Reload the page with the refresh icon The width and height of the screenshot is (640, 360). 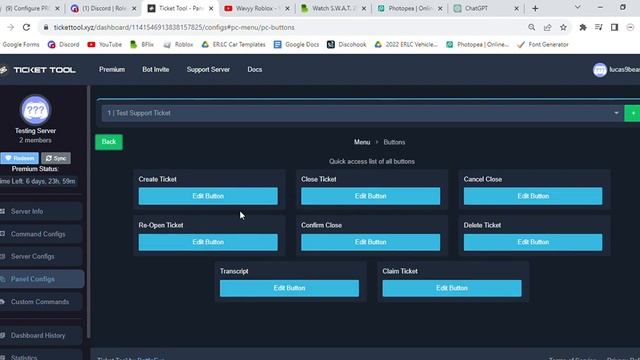click(27, 27)
